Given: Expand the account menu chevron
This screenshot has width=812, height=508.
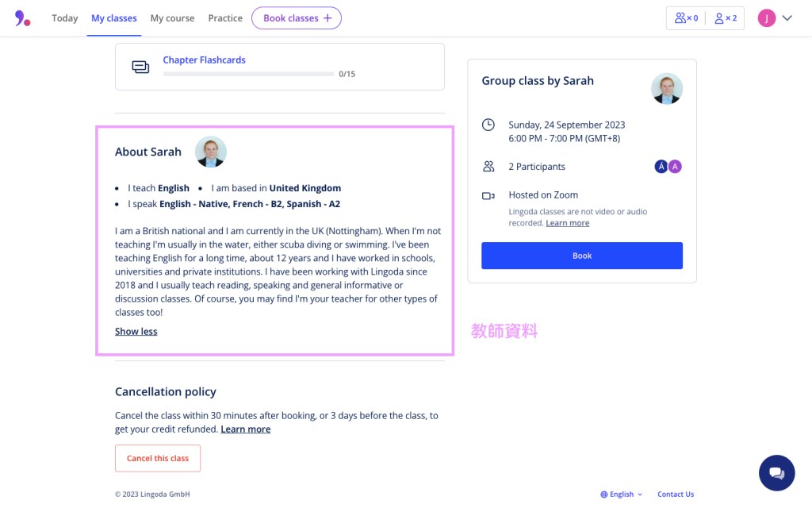Looking at the screenshot, I should (787, 18).
